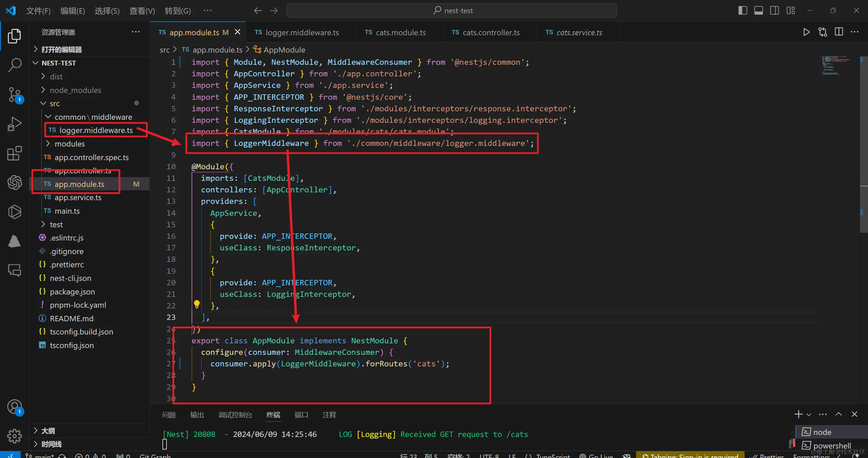Toggle the secondary side bar layout icon
Viewport: 868px width, 458px height.
coord(774,11)
